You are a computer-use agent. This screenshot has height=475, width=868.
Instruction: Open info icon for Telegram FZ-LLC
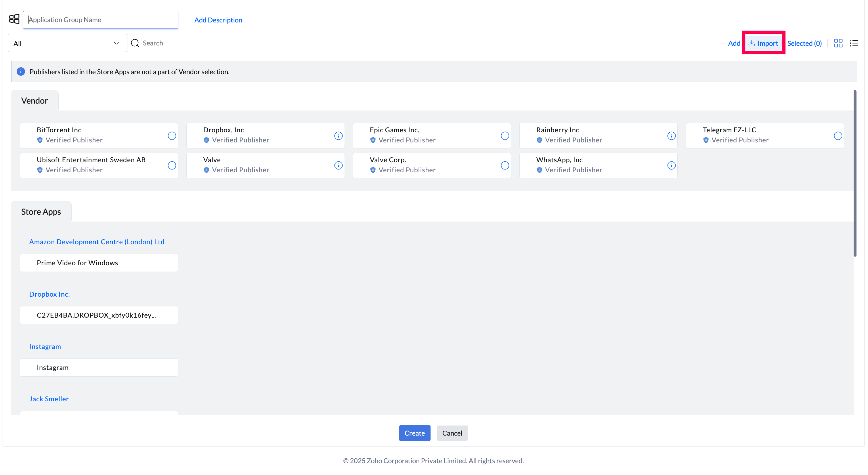click(838, 136)
